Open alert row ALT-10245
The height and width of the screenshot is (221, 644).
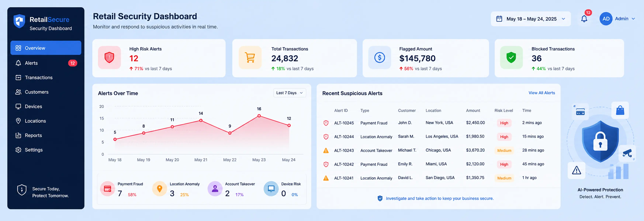pos(438,123)
